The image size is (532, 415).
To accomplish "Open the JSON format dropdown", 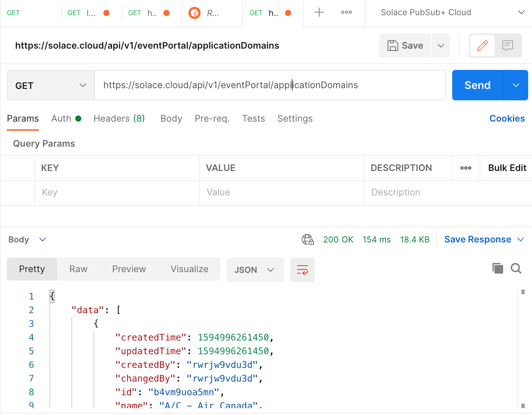I will tap(255, 270).
